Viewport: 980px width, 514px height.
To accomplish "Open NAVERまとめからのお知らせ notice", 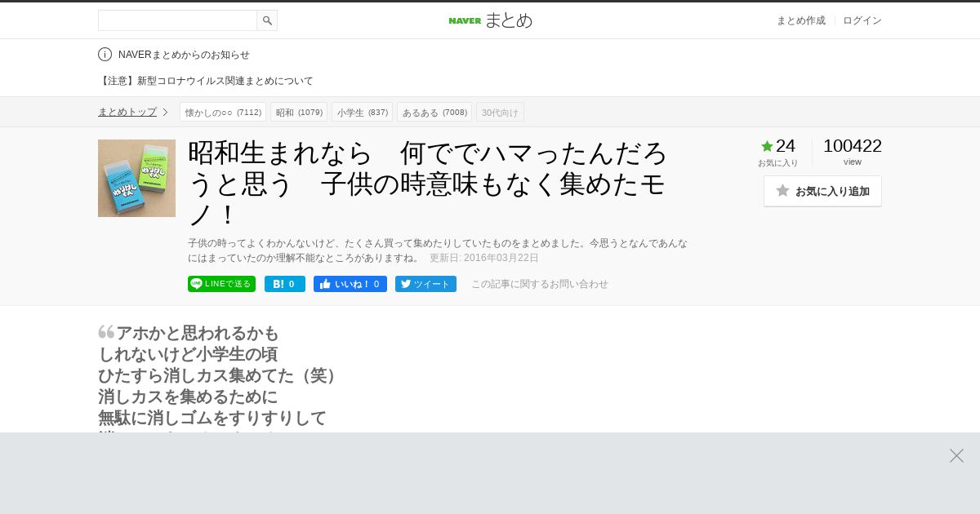I will coord(184,55).
